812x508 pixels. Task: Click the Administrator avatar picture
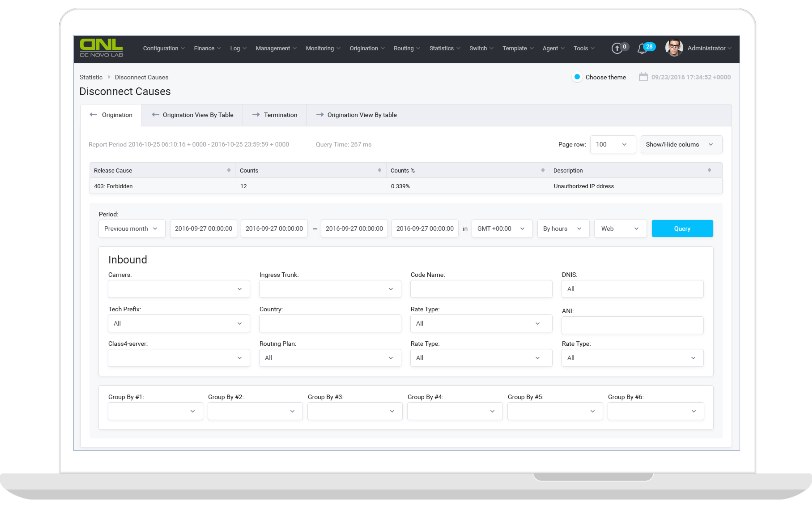tap(674, 48)
